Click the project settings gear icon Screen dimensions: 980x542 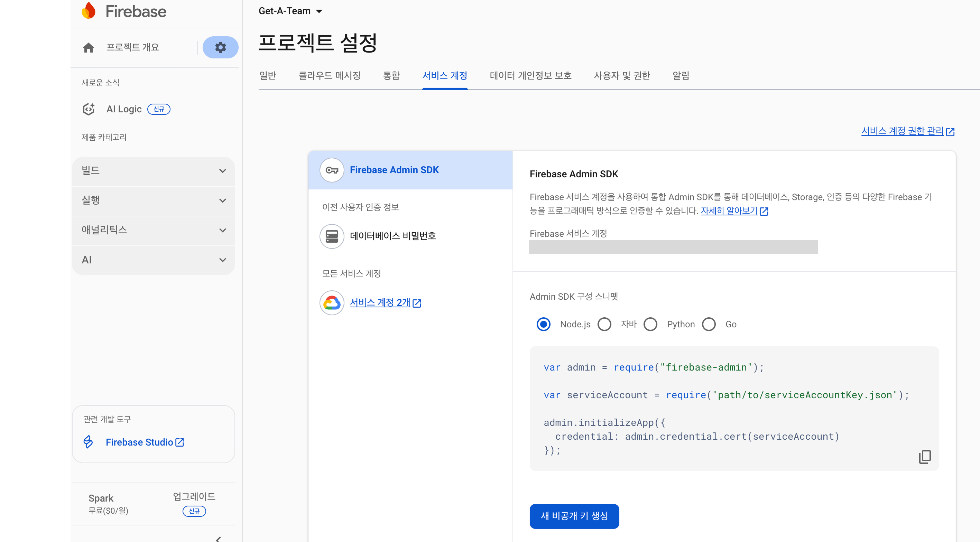[x=220, y=47]
